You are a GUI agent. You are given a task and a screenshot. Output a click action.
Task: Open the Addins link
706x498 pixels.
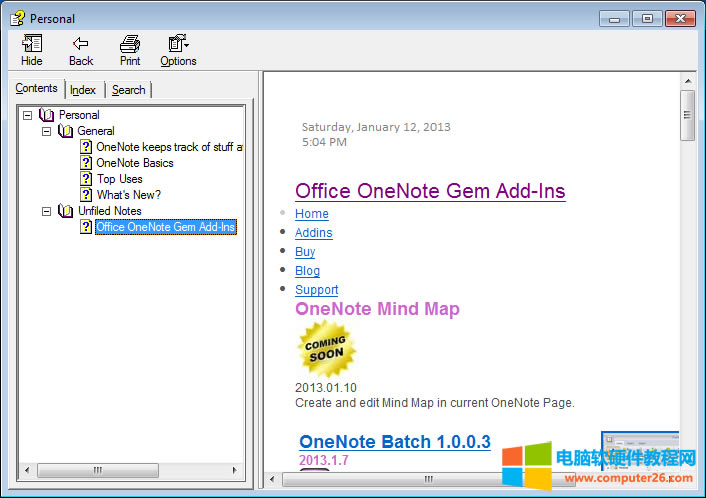(313, 233)
